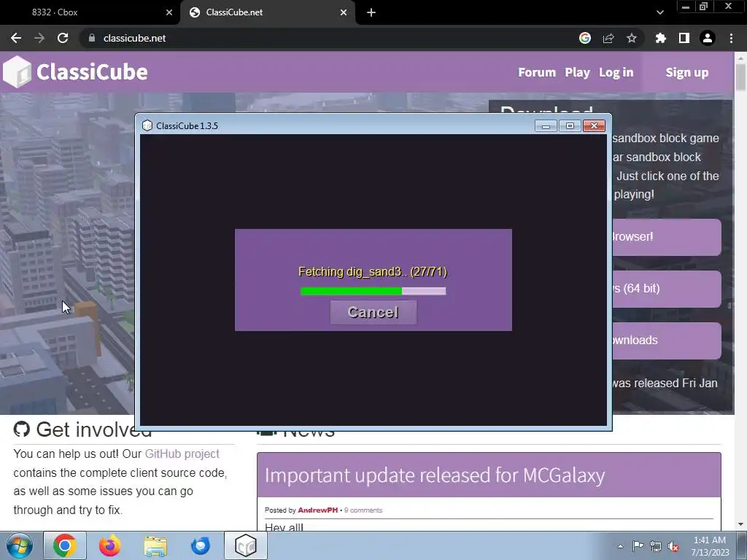Open the Forum menu link
747x560 pixels.
pyautogui.click(x=537, y=72)
